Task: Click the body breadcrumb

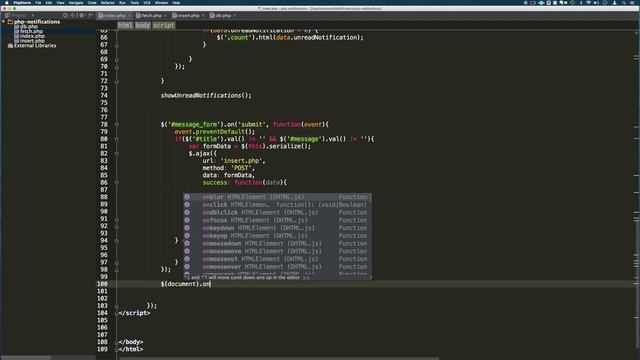Action: (142, 25)
